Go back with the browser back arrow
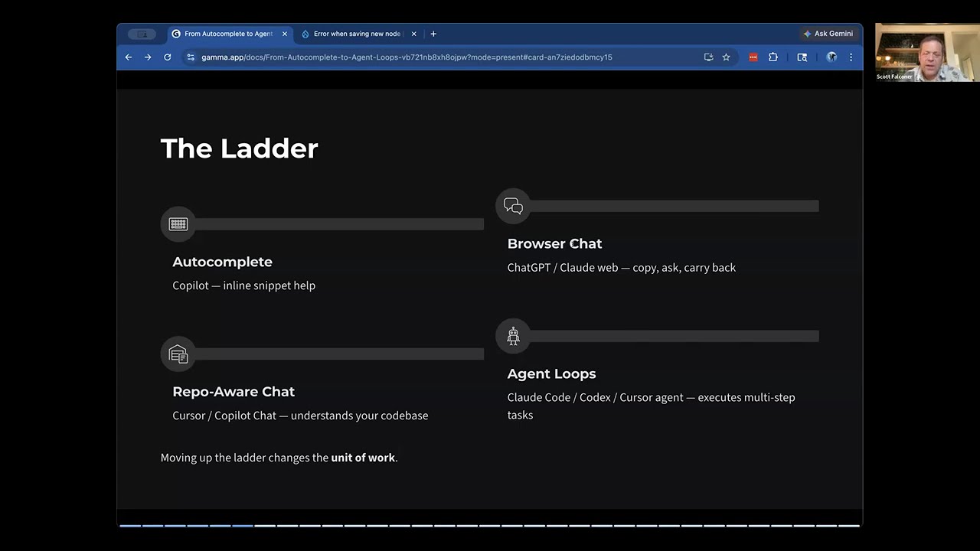Screen dimensions: 980x551 coord(129,57)
